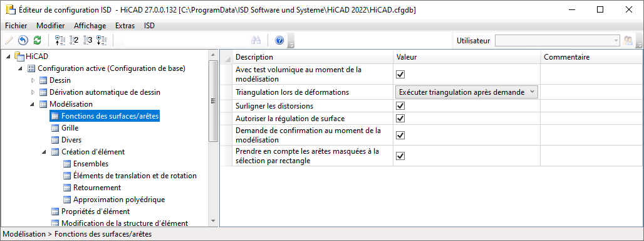
Task: Click the expand tree level 2 icon
Action: tap(74, 40)
